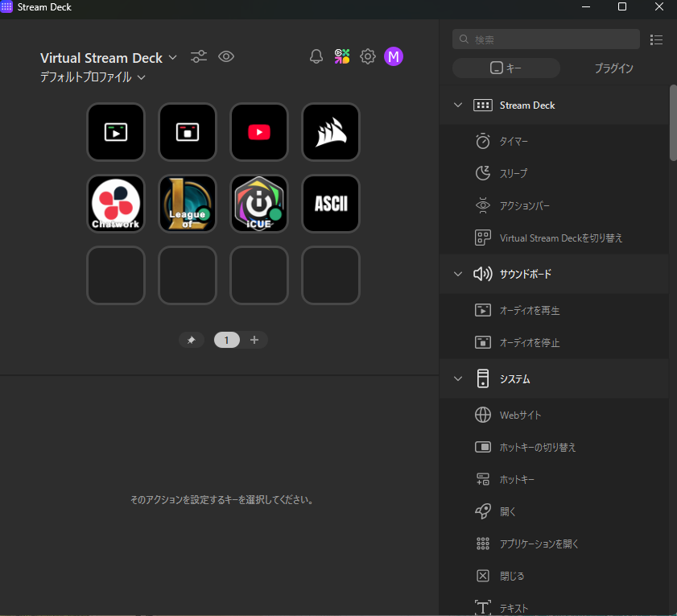
Task: Click the システム section header label
Action: click(x=514, y=378)
